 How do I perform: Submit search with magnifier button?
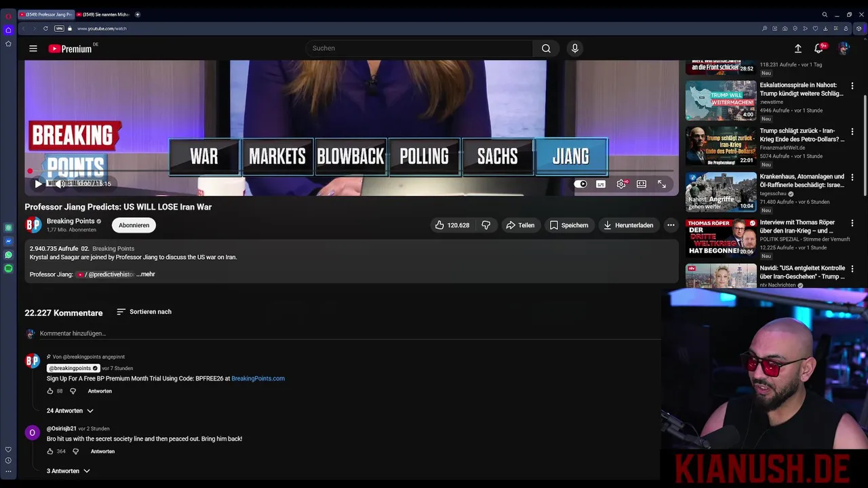[x=546, y=48]
